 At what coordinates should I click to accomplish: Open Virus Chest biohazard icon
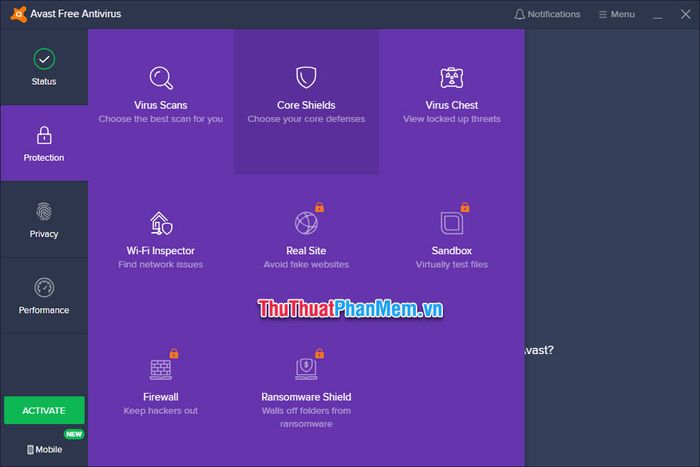pyautogui.click(x=452, y=78)
